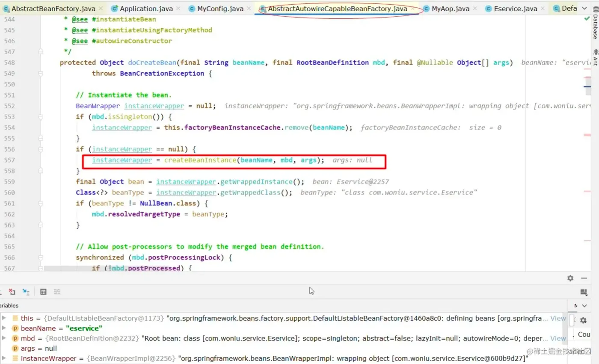
Task: Click BeanCreationException in throws clause
Action: pos(161,74)
